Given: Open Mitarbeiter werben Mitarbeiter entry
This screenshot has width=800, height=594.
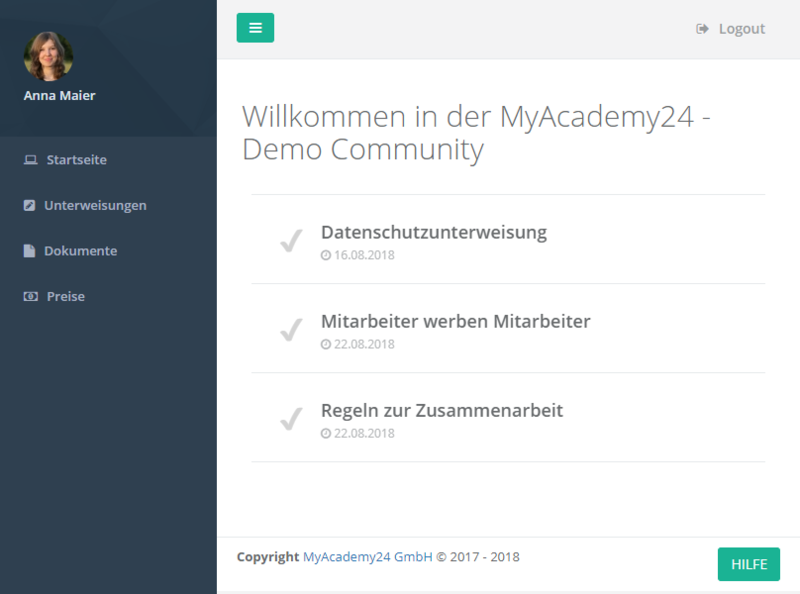Looking at the screenshot, I should (x=456, y=321).
